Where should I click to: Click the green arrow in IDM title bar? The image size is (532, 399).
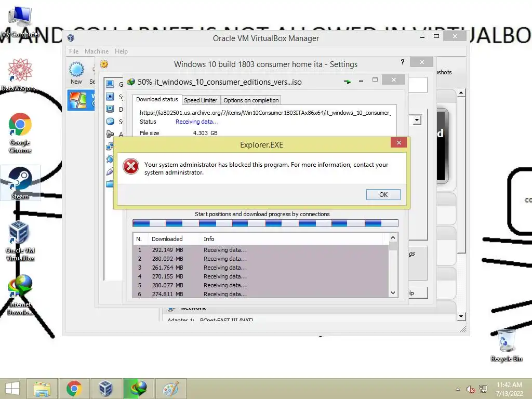347,82
